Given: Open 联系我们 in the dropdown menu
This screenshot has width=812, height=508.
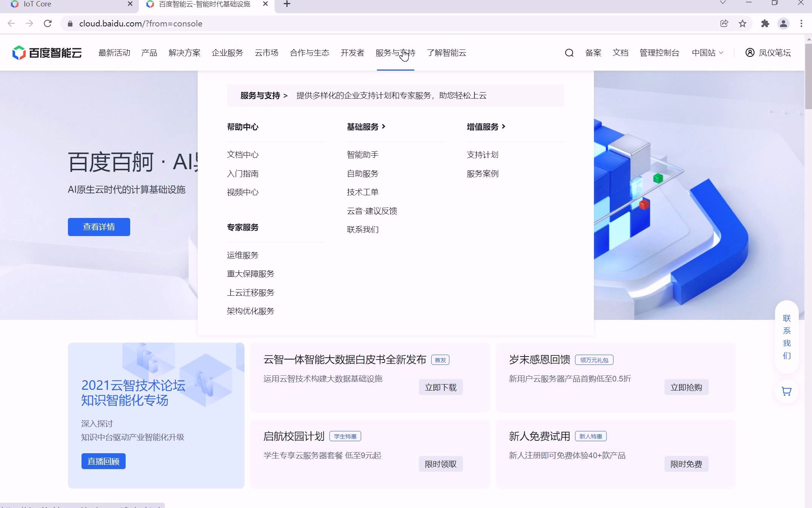Looking at the screenshot, I should tap(363, 230).
